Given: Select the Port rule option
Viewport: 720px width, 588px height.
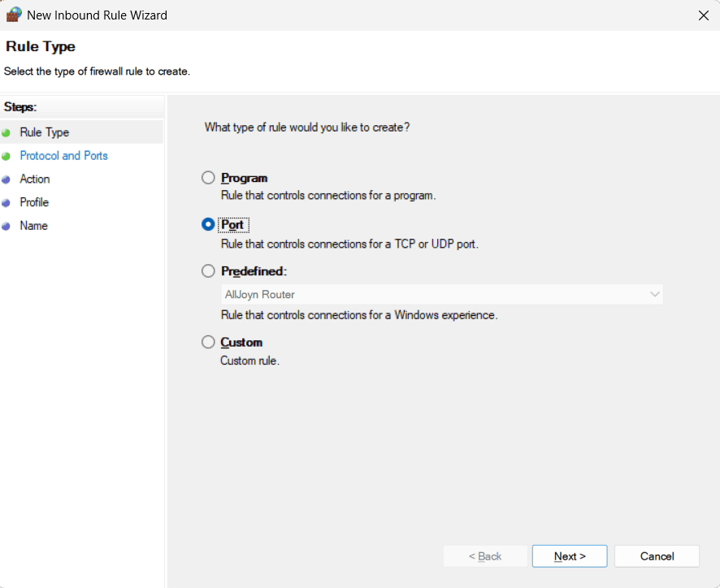Looking at the screenshot, I should (208, 224).
